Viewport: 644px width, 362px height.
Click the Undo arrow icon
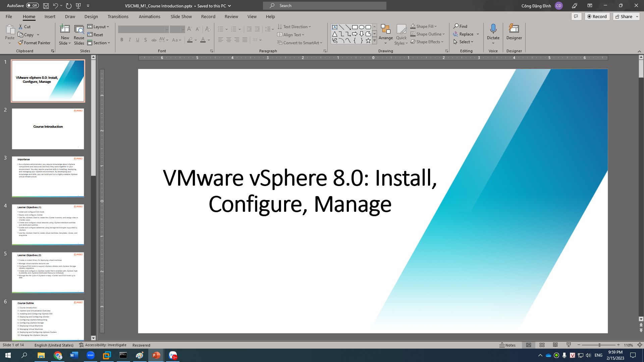(x=55, y=6)
